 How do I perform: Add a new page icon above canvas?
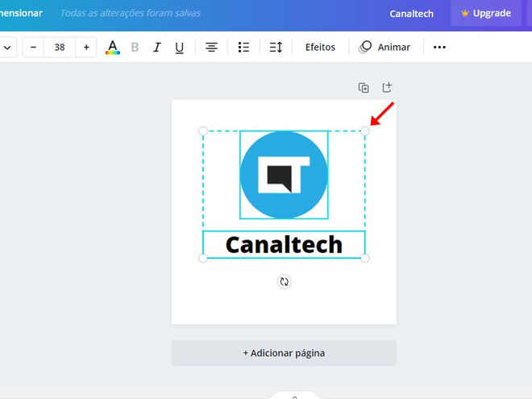coord(387,87)
